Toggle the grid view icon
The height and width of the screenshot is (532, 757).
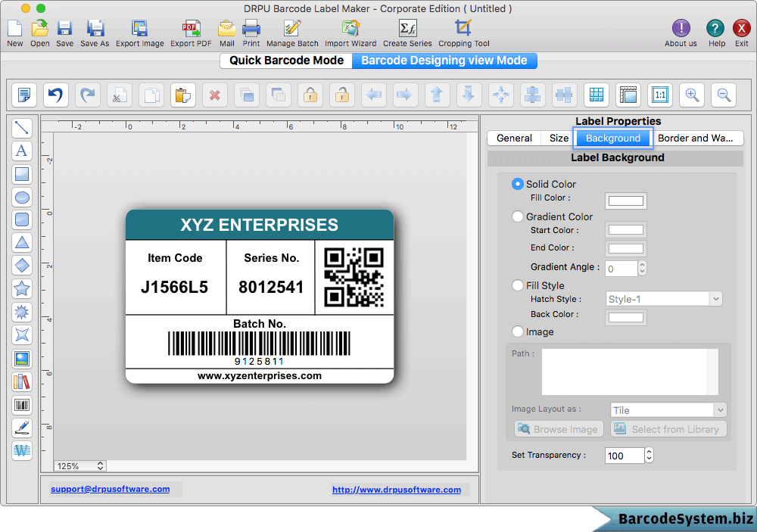[597, 95]
